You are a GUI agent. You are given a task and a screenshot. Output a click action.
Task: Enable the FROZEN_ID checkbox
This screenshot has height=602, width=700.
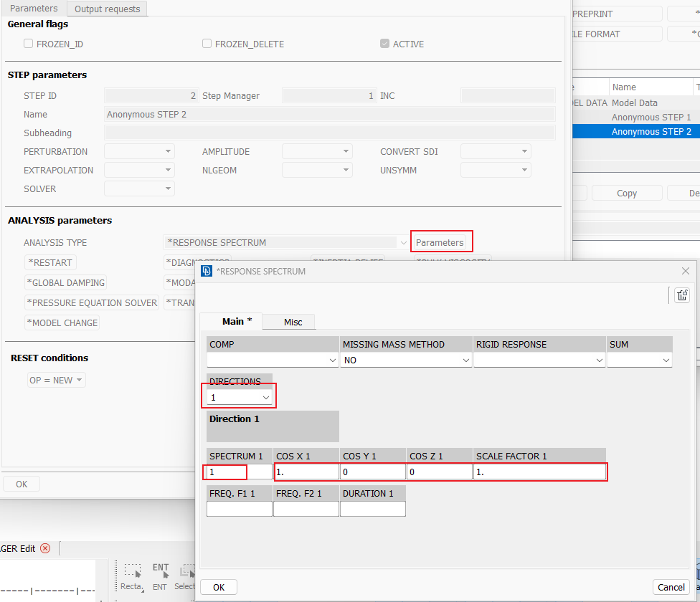coord(28,43)
